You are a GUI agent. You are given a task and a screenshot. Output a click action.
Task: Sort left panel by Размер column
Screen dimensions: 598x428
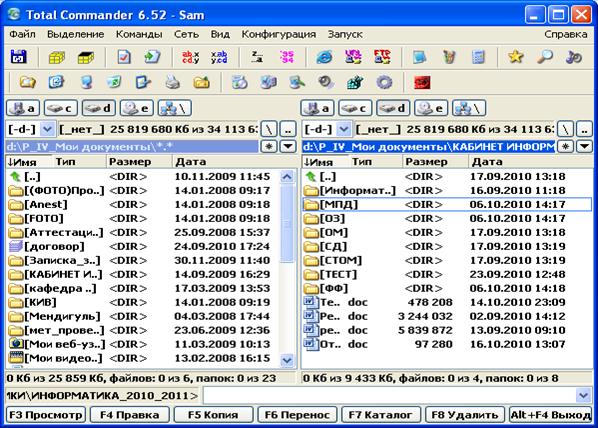coord(139,162)
